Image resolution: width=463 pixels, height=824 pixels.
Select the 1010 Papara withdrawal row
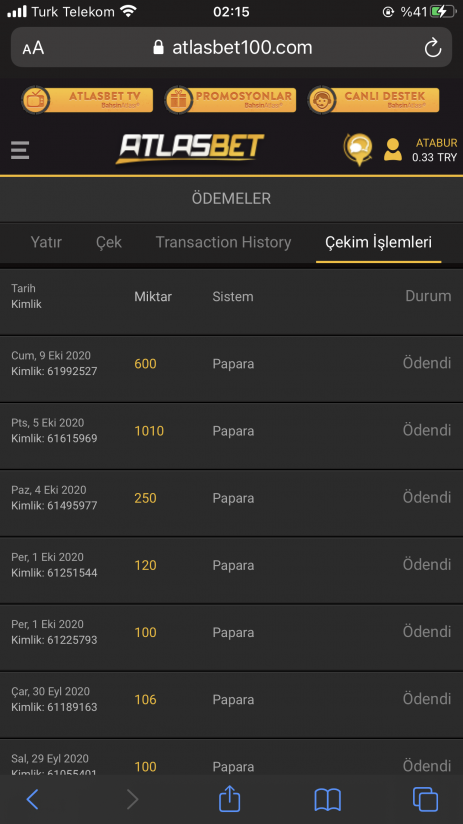tap(231, 436)
